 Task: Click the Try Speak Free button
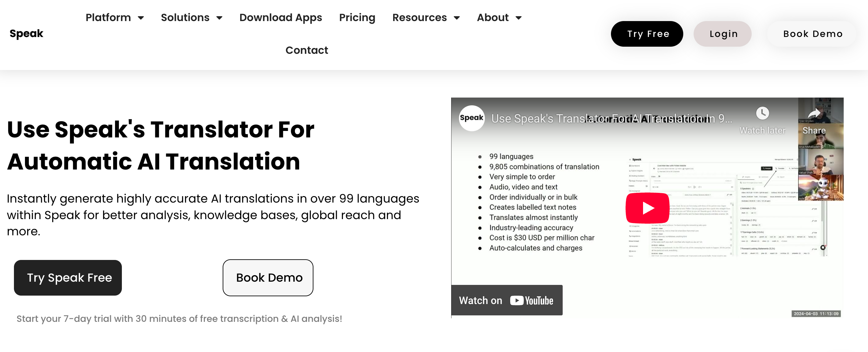(68, 277)
